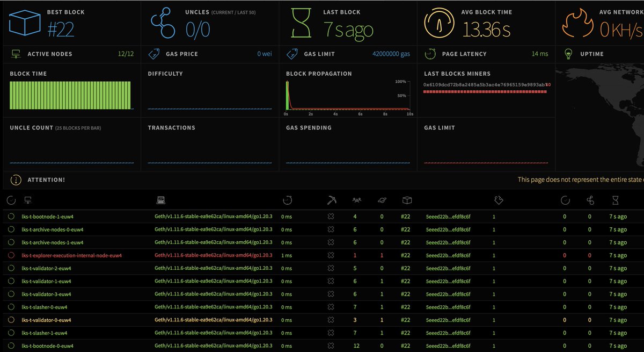Click the Uncles value 0/0
The image size is (644, 352).
197,30
